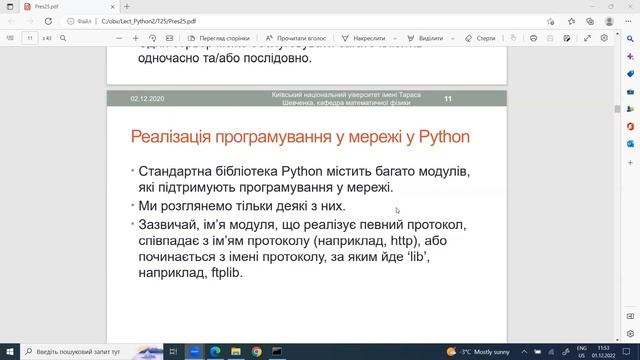This screenshot has width=640, height=360.
Task: Activate the Виділити highlight tool
Action: (425, 38)
